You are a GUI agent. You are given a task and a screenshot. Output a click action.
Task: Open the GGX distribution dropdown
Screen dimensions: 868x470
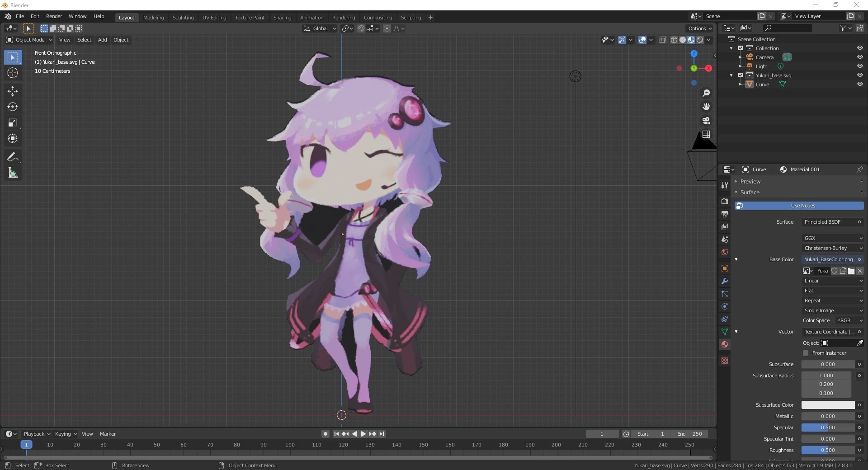coord(833,238)
